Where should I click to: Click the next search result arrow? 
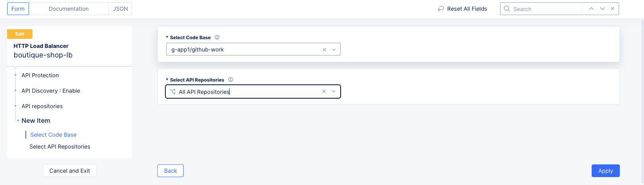click(x=602, y=9)
